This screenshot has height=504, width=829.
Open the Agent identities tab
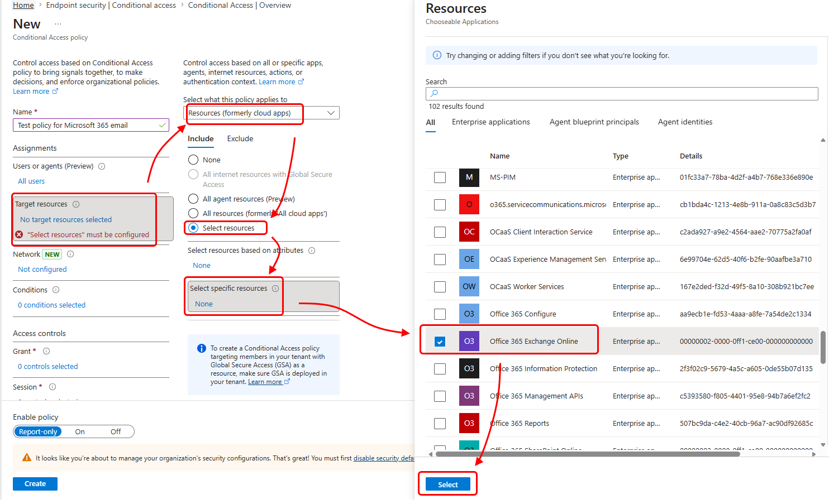[x=685, y=122]
